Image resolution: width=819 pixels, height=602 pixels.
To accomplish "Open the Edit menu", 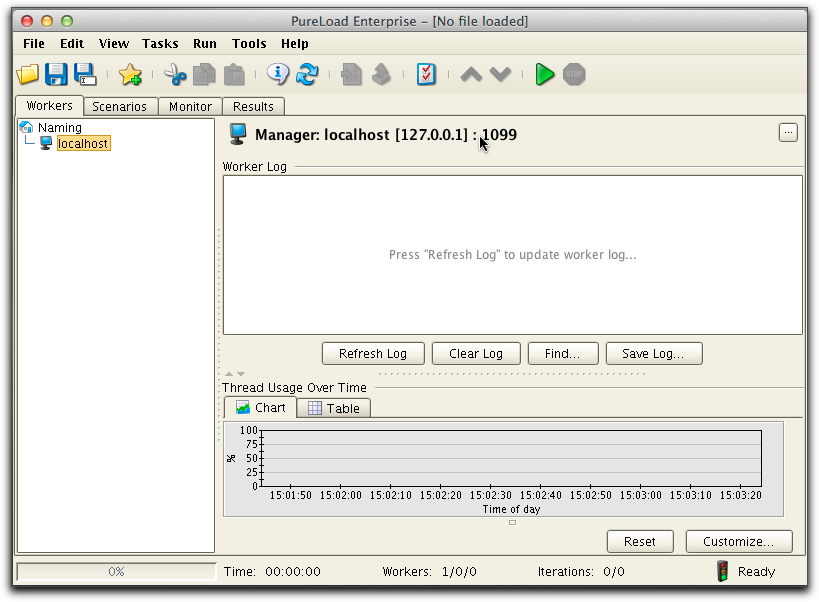I will click(x=72, y=44).
